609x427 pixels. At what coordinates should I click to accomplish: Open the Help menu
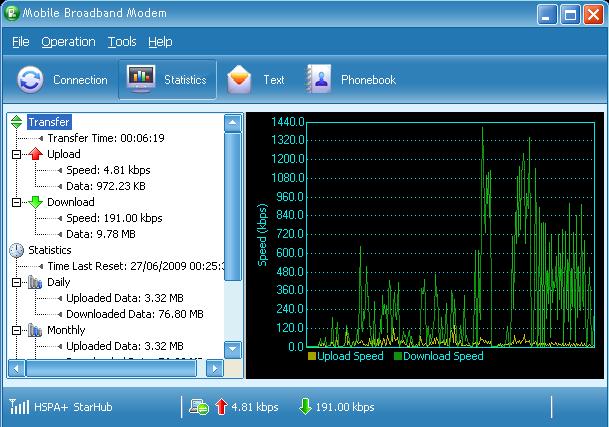click(x=160, y=42)
